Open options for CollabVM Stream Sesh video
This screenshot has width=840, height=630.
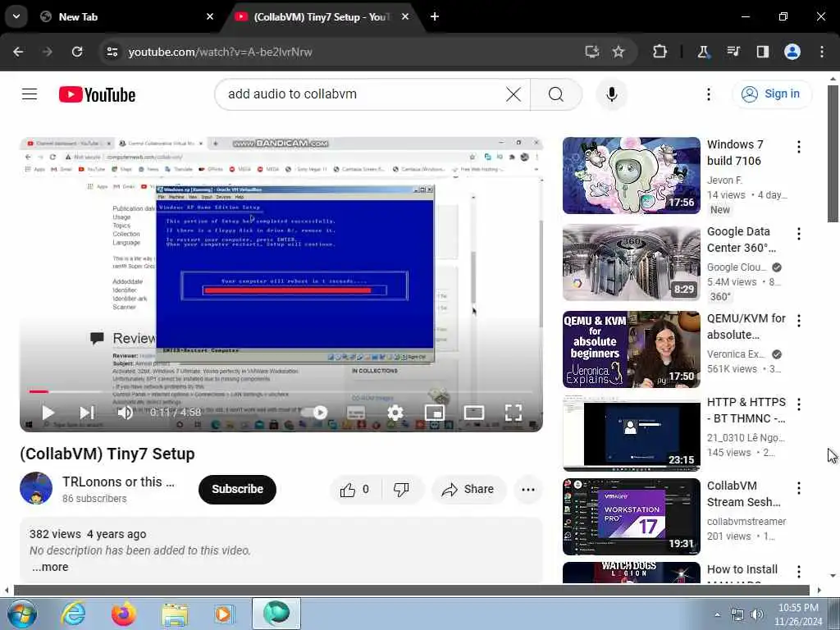coord(798,487)
